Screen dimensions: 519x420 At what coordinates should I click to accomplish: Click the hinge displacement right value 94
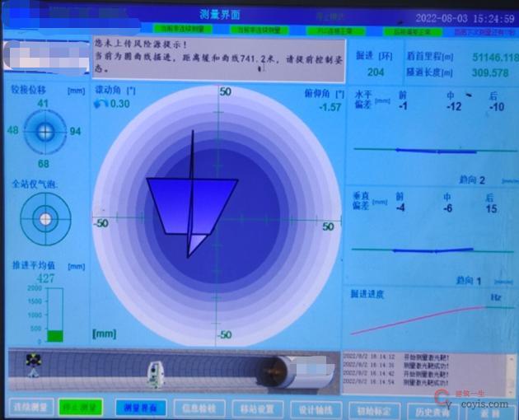75,132
